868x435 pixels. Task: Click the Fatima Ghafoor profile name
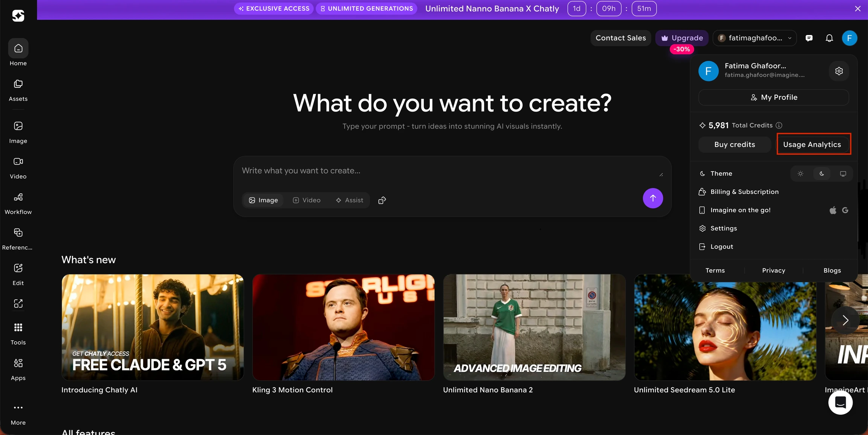(x=755, y=66)
